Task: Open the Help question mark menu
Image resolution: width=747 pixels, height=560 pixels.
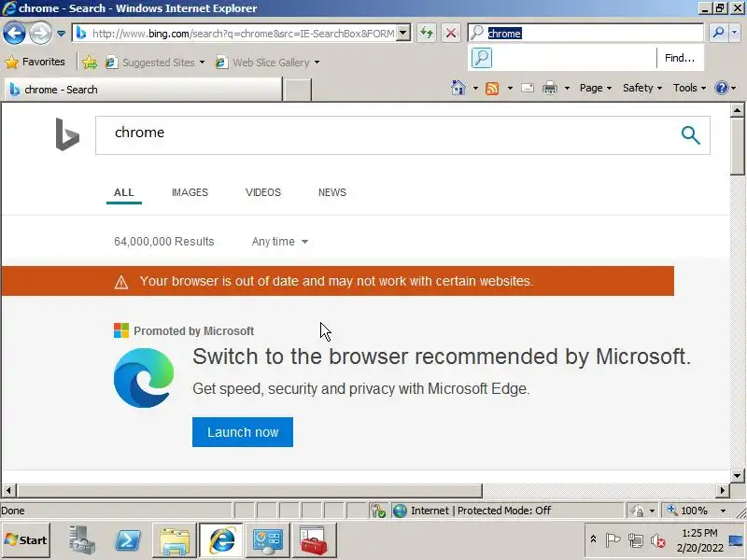Action: [726, 88]
